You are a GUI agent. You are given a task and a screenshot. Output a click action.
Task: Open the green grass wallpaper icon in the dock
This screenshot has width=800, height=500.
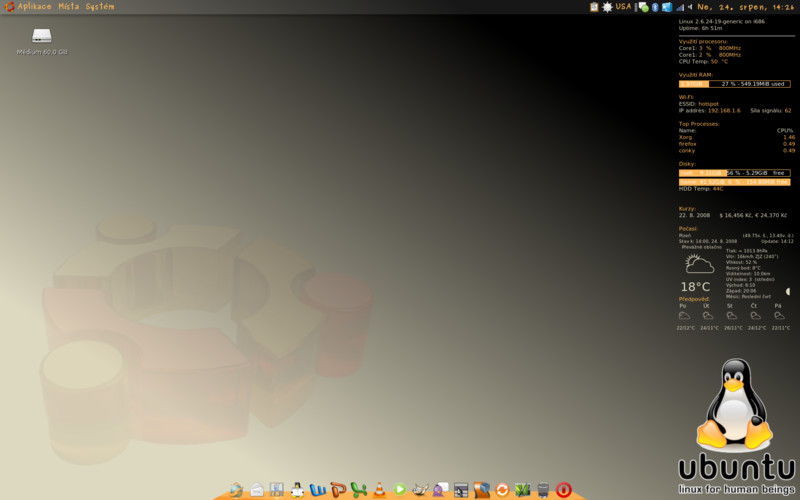pos(522,490)
